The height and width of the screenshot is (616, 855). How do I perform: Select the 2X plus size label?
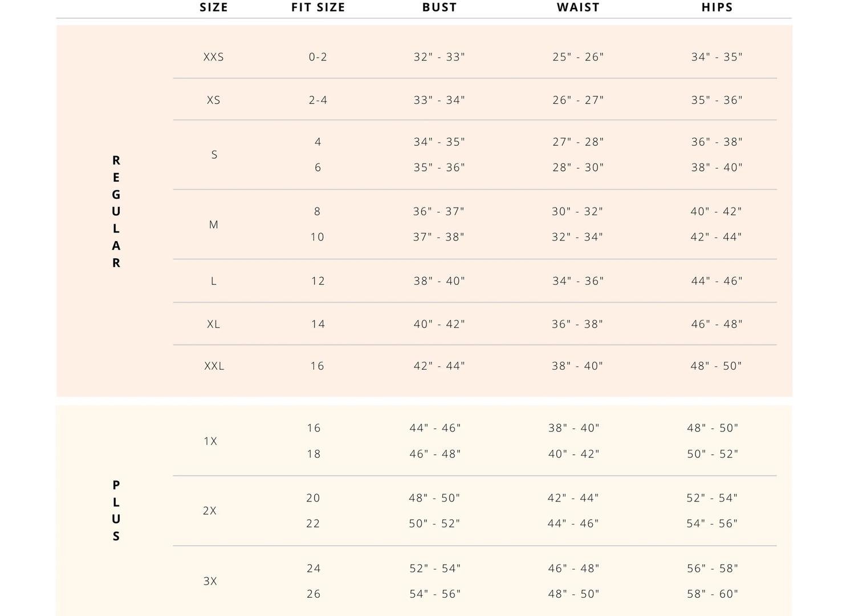(210, 511)
